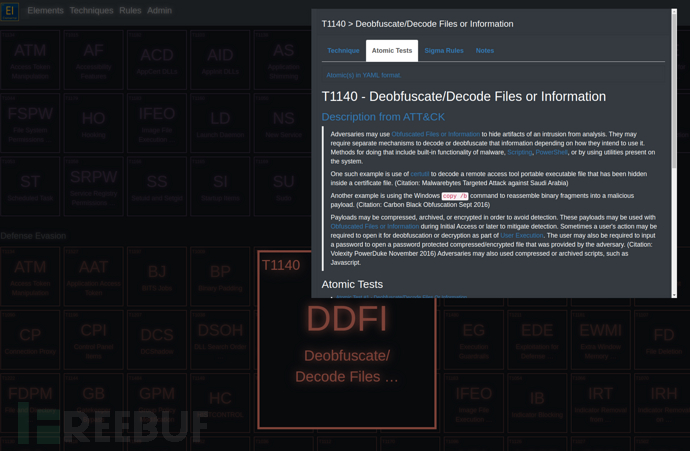Open the User Execution link
Image resolution: width=690 pixels, height=451 pixels.
pos(522,236)
